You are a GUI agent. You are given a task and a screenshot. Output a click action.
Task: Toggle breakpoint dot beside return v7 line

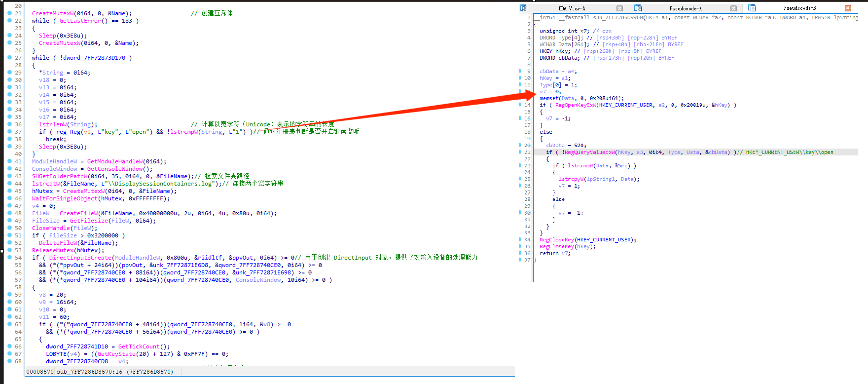[520, 253]
